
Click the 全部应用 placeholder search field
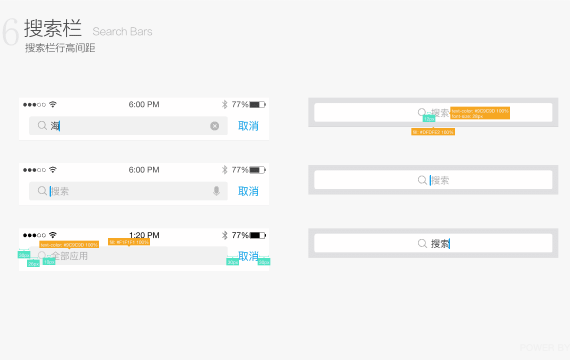tap(128, 256)
